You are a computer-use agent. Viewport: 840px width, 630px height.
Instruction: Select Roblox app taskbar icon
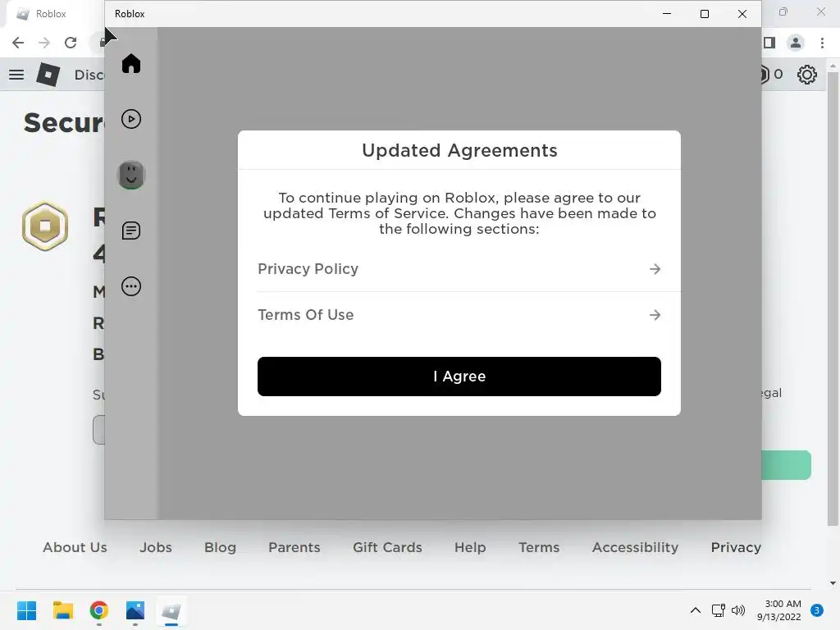click(x=171, y=610)
